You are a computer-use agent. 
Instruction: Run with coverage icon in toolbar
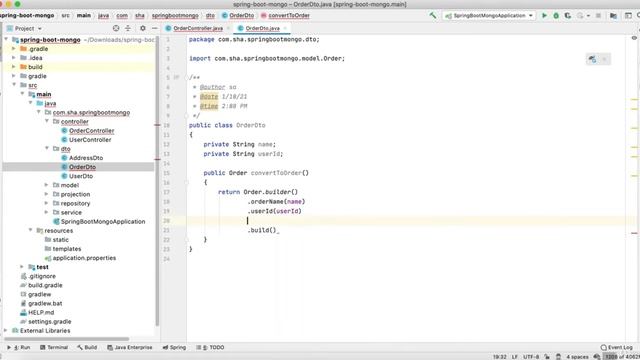tap(568, 16)
